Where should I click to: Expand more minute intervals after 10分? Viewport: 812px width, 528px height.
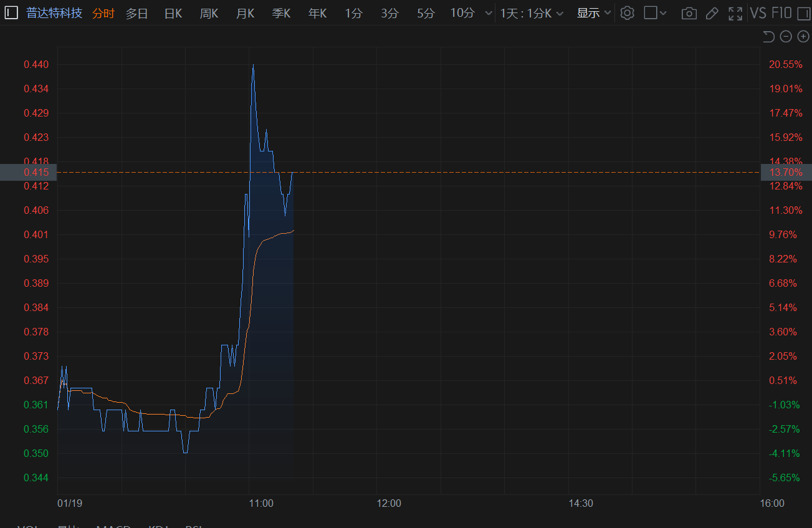coord(487,13)
